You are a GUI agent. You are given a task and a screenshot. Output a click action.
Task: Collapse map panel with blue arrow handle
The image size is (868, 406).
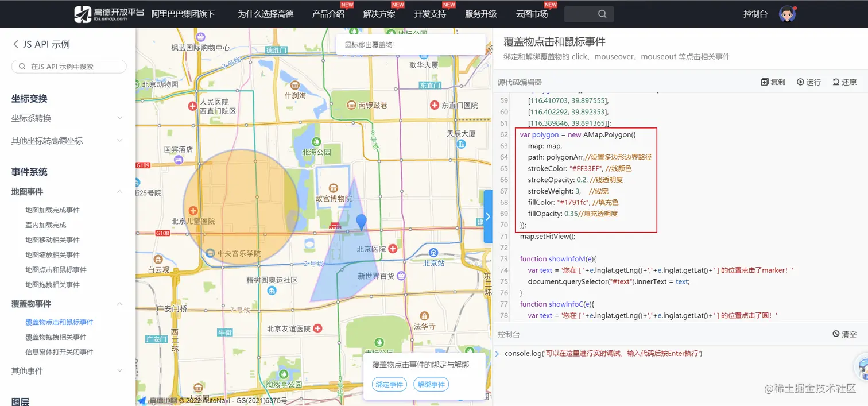(488, 216)
